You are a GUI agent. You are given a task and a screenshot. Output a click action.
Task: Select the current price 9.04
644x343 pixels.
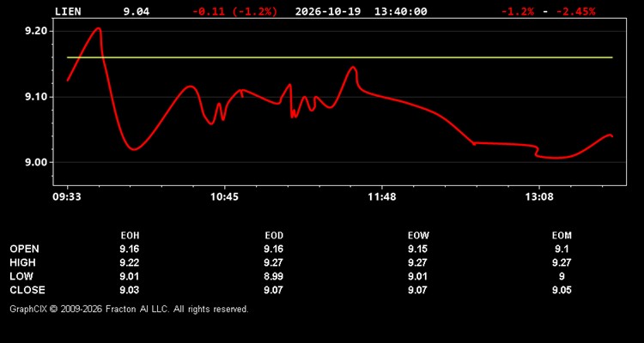pos(137,11)
